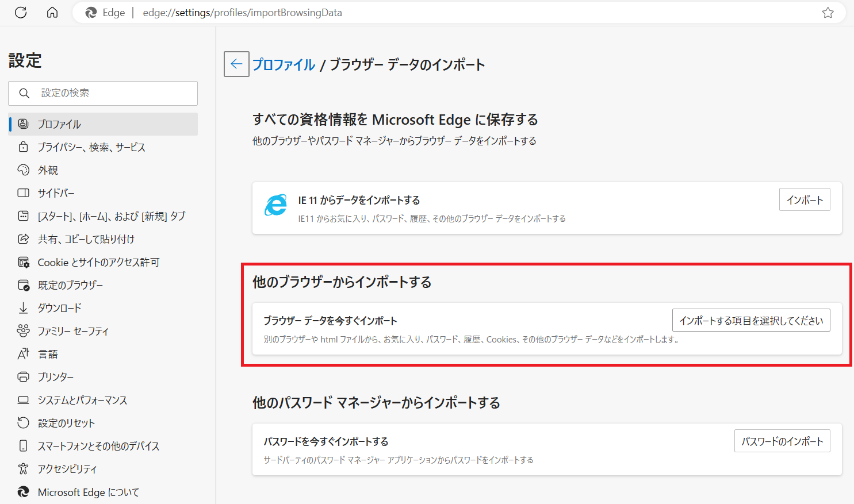Click the address bar URL text

pos(242,13)
